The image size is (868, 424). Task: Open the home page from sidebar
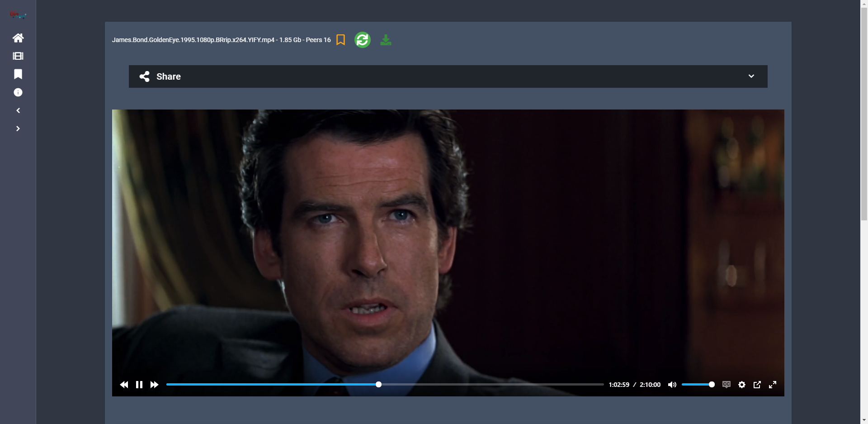click(x=18, y=38)
